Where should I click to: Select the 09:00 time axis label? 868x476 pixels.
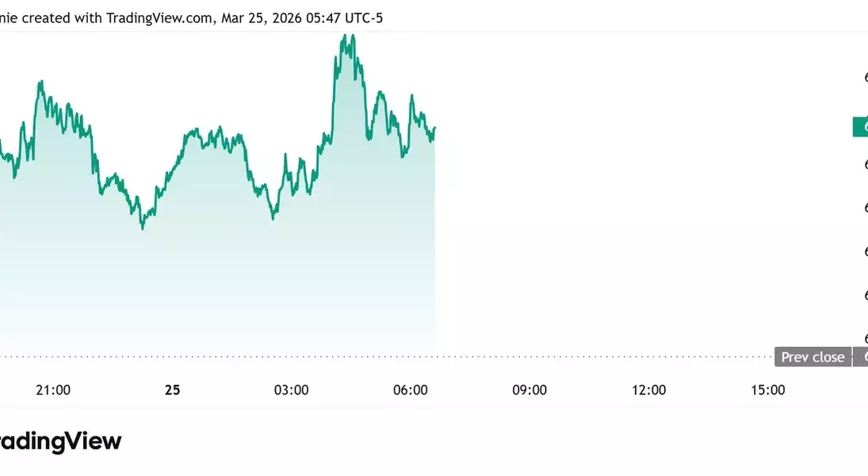(530, 390)
